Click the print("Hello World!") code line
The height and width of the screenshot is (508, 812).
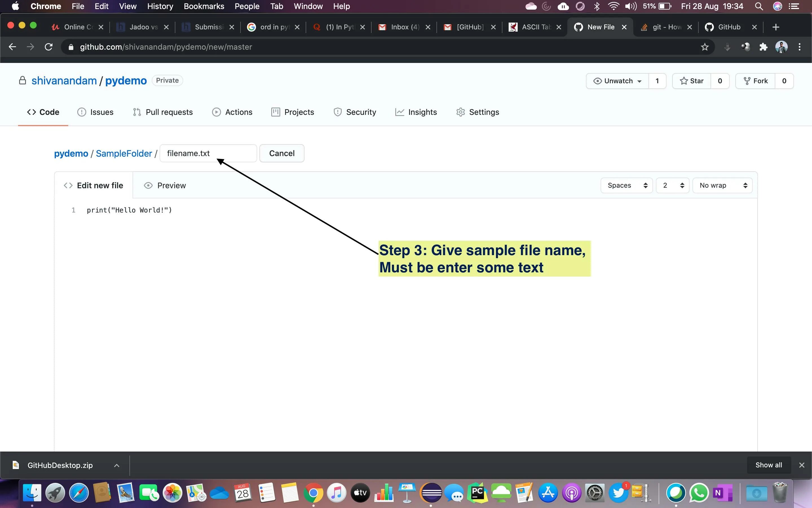click(129, 210)
